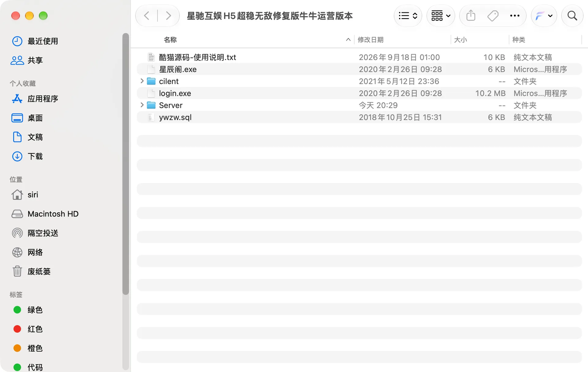Image resolution: width=588 pixels, height=372 pixels.
Task: Open the colorful app extension dropdown
Action: click(544, 16)
